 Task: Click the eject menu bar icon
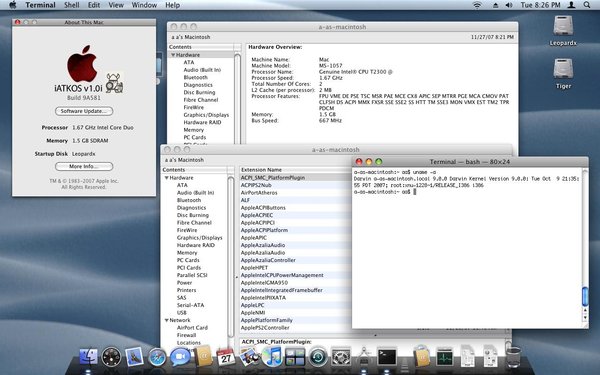[x=496, y=5]
